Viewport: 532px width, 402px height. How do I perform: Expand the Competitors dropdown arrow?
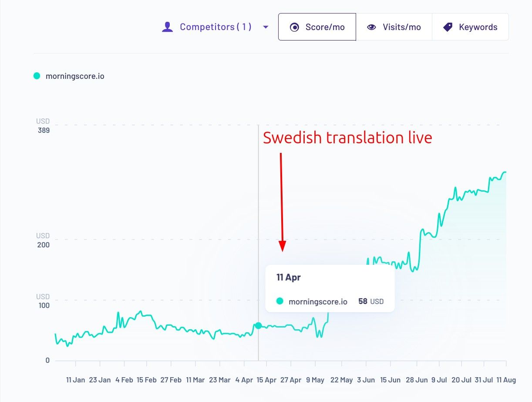[266, 27]
